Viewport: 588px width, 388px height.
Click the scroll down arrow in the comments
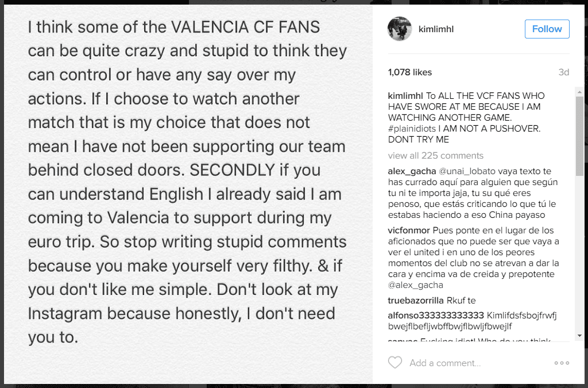coord(580,335)
